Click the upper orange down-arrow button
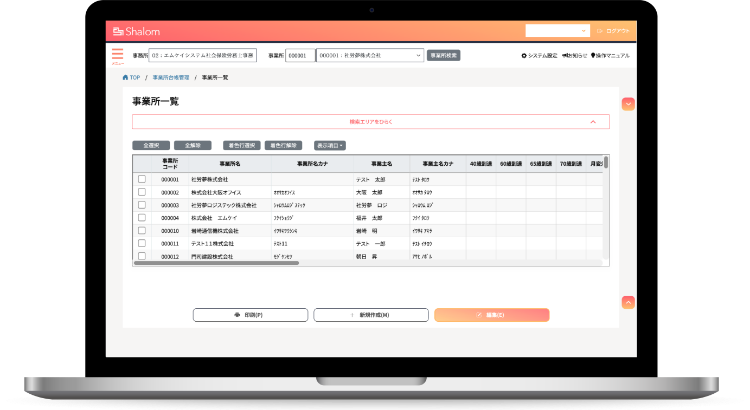Viewport: 750px width, 410px height. (628, 104)
